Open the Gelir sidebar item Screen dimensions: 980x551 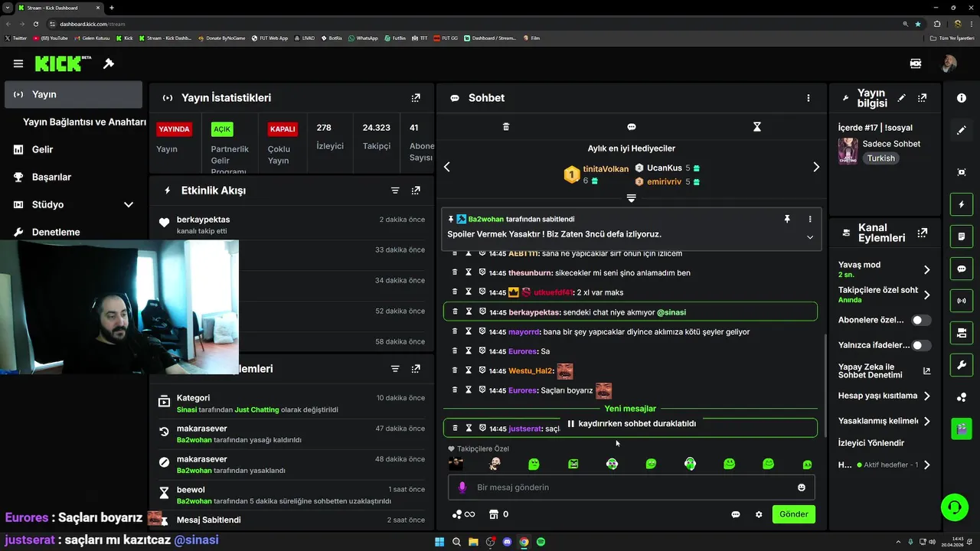[42, 149]
